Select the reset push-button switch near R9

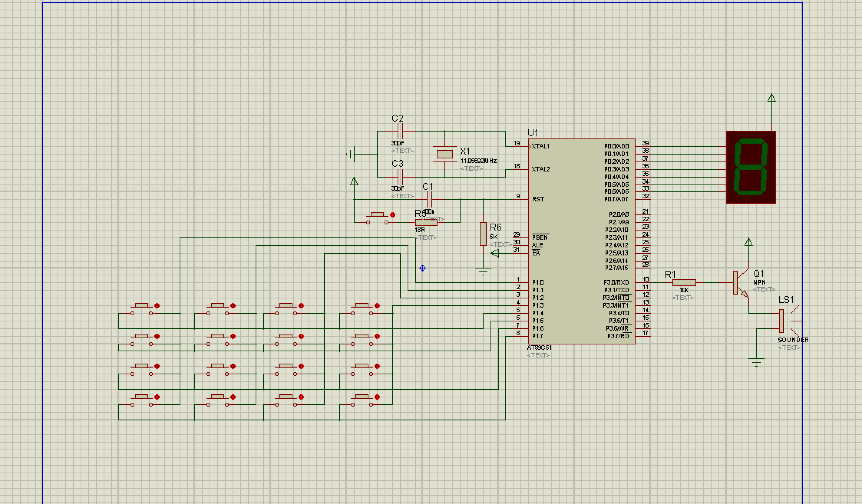[x=377, y=218]
